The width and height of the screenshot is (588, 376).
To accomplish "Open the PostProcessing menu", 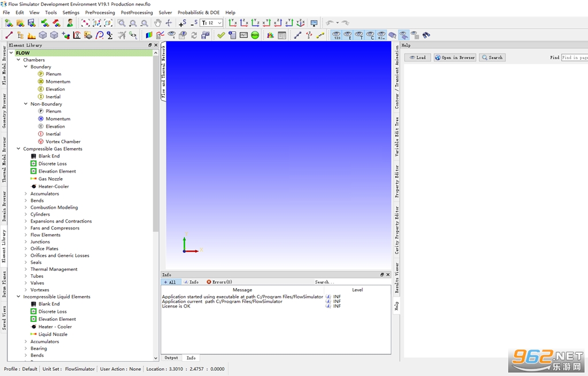I will (x=137, y=13).
